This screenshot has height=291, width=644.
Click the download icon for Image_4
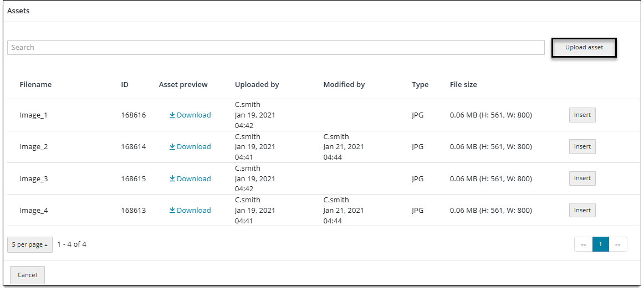172,211
